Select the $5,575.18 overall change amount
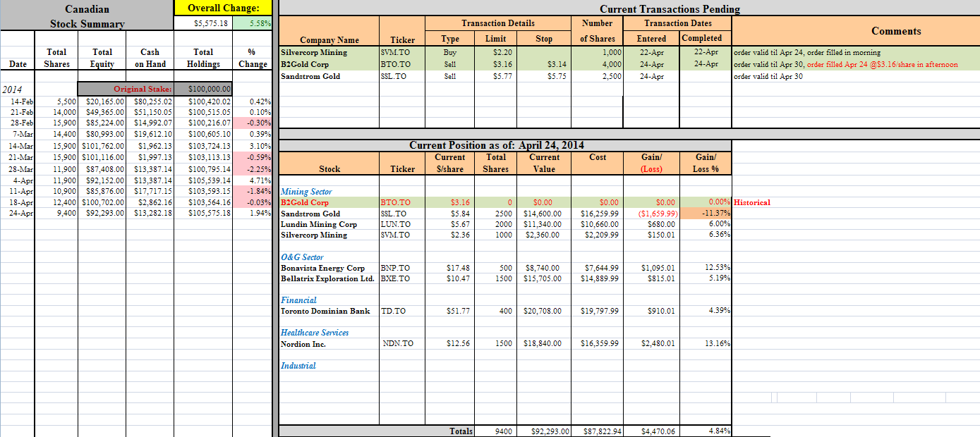 pos(203,24)
